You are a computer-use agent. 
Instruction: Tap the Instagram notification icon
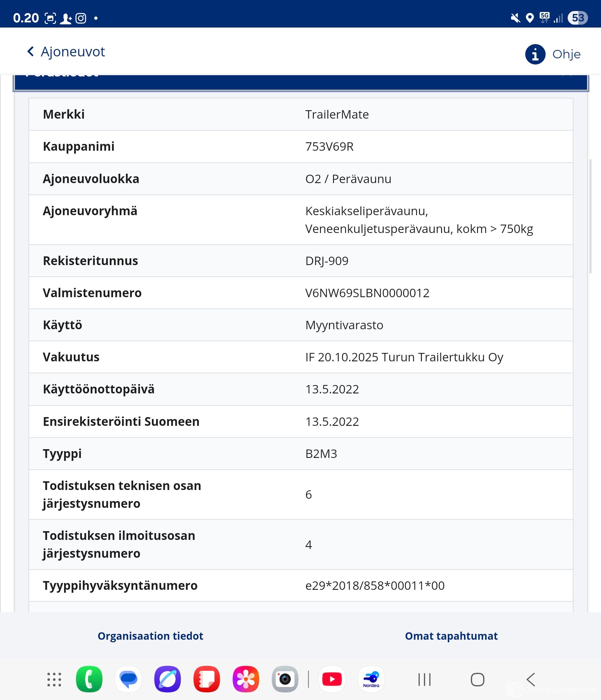point(81,18)
